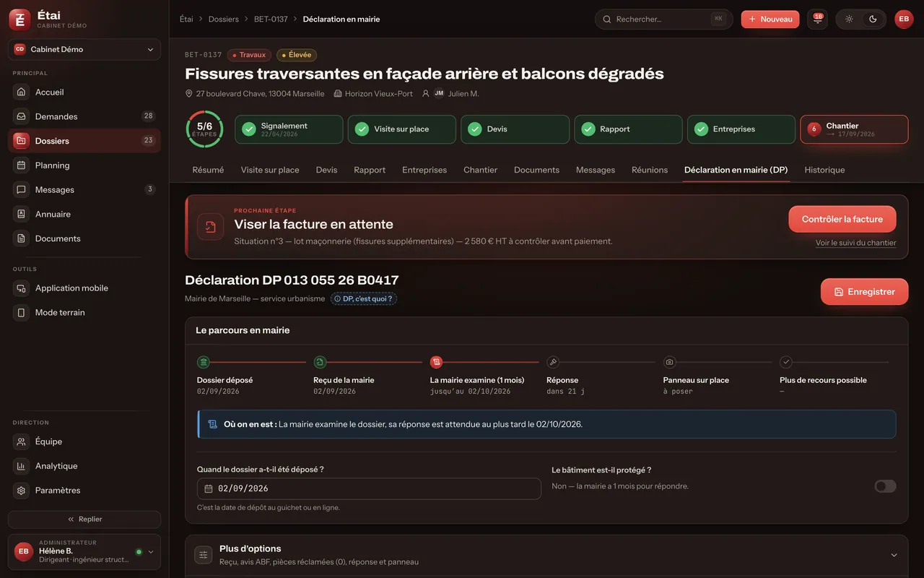
Task: Open the Hélène B. account menu
Action: click(x=84, y=551)
